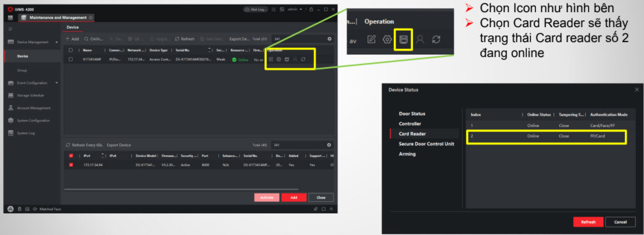The width and height of the screenshot is (644, 235).
Task: Open remote configuration gear icon in zoomed inset
Action: pos(387,40)
